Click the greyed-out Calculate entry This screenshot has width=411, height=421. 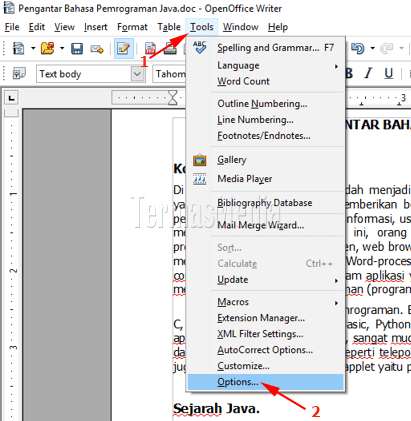pyautogui.click(x=266, y=264)
